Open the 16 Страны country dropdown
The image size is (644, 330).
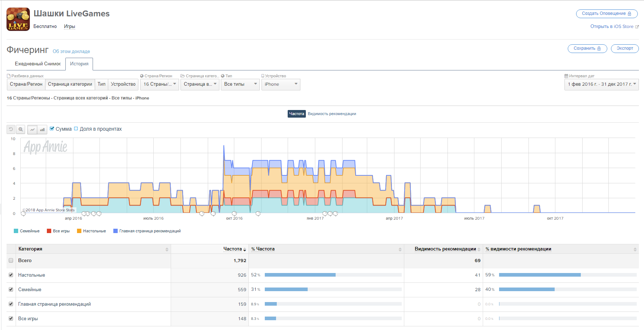click(159, 84)
